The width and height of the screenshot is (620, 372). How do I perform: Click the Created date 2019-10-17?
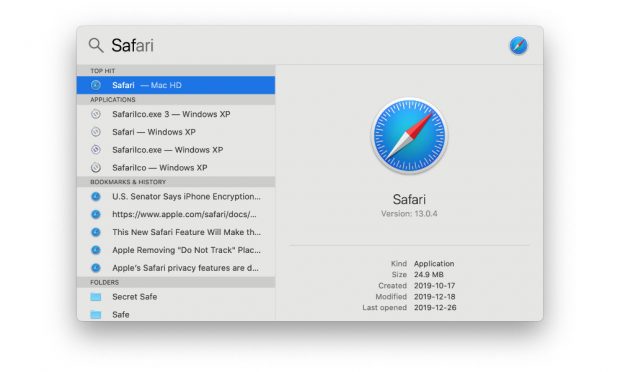point(435,286)
